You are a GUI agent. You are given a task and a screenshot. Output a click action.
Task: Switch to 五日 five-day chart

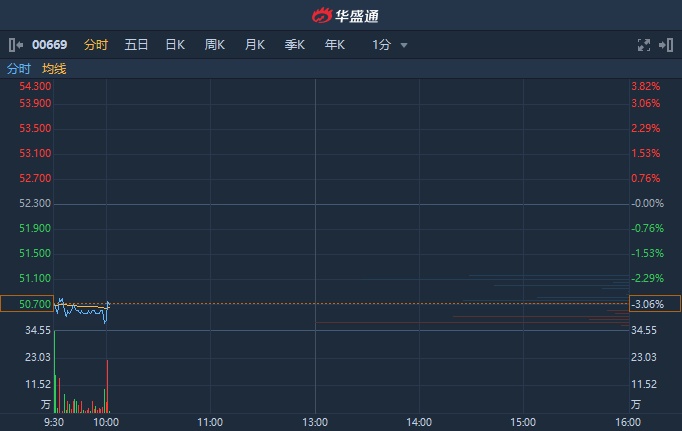click(136, 45)
